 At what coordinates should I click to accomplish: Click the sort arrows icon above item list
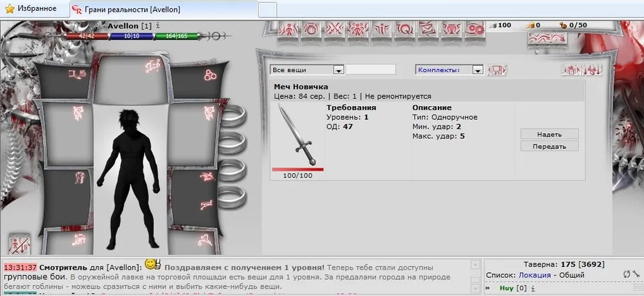(592, 69)
